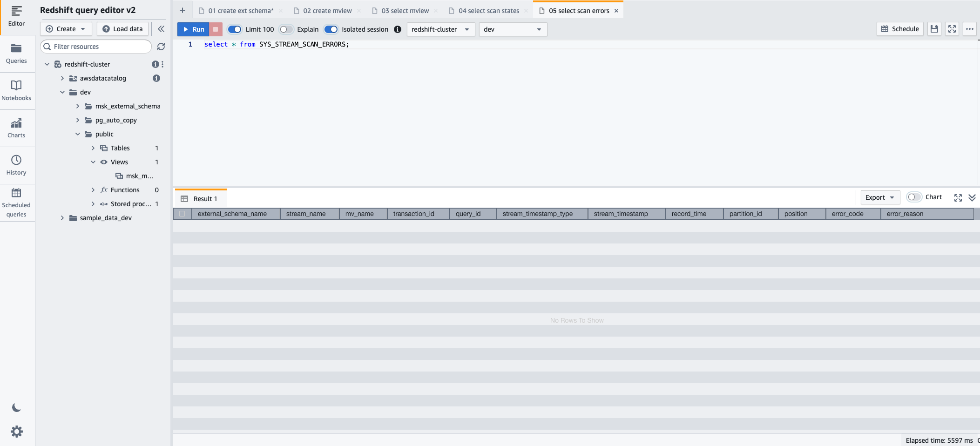Add a new query tab
Screen dimensions: 980x446
tap(182, 10)
